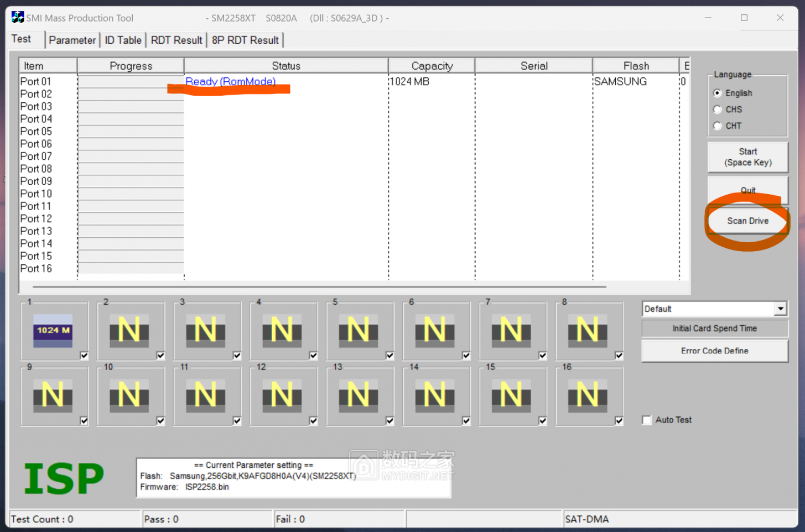Click the 'Fail : 0' status entry
This screenshot has height=532, width=805.
[x=290, y=519]
